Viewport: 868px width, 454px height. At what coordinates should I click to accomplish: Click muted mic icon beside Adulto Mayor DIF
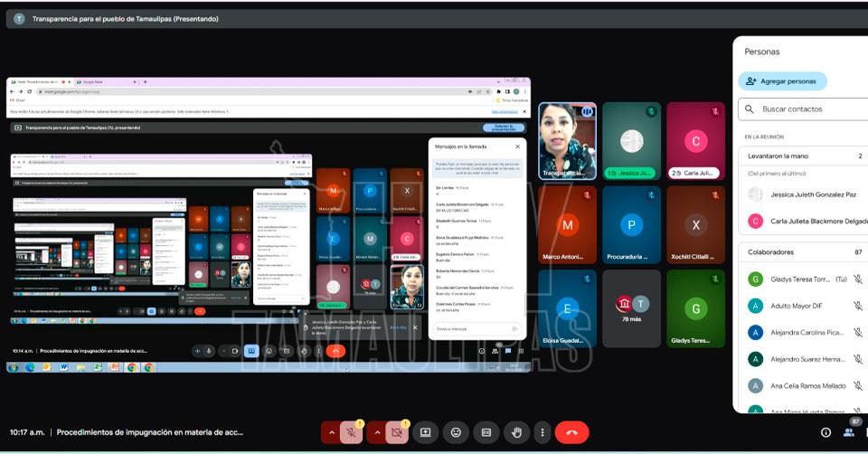pyautogui.click(x=857, y=307)
